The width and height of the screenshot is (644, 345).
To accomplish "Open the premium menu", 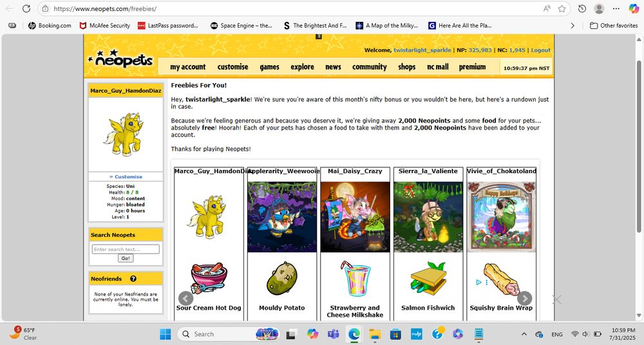I will point(472,67).
